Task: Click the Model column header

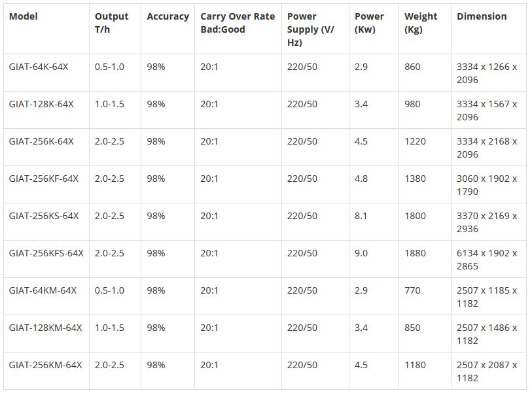Action: point(24,16)
